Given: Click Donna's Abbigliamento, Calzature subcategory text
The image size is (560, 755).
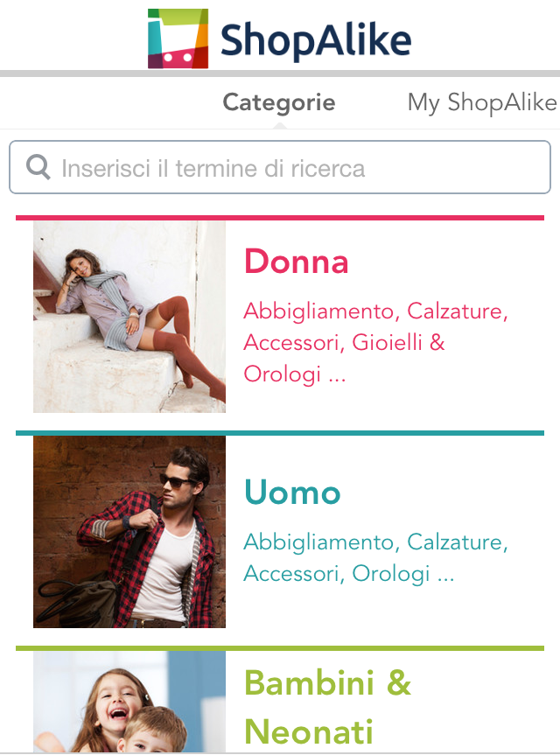Looking at the screenshot, I should pyautogui.click(x=375, y=311).
